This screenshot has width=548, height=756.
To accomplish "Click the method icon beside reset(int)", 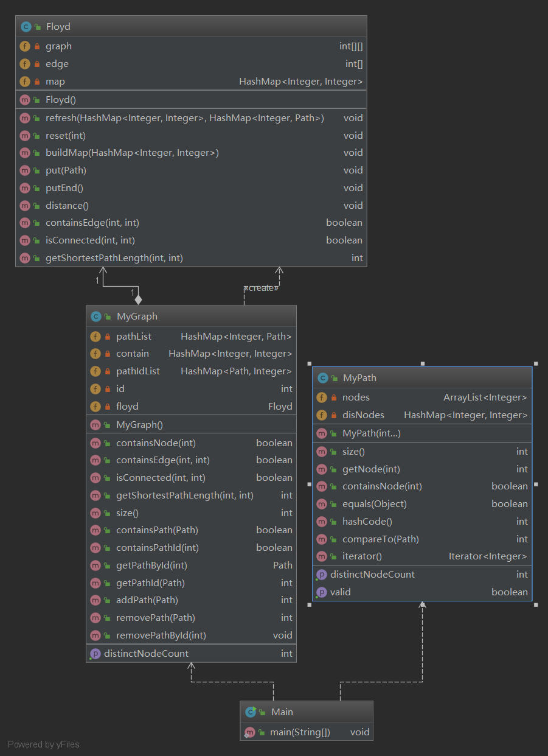I will pyautogui.click(x=25, y=136).
